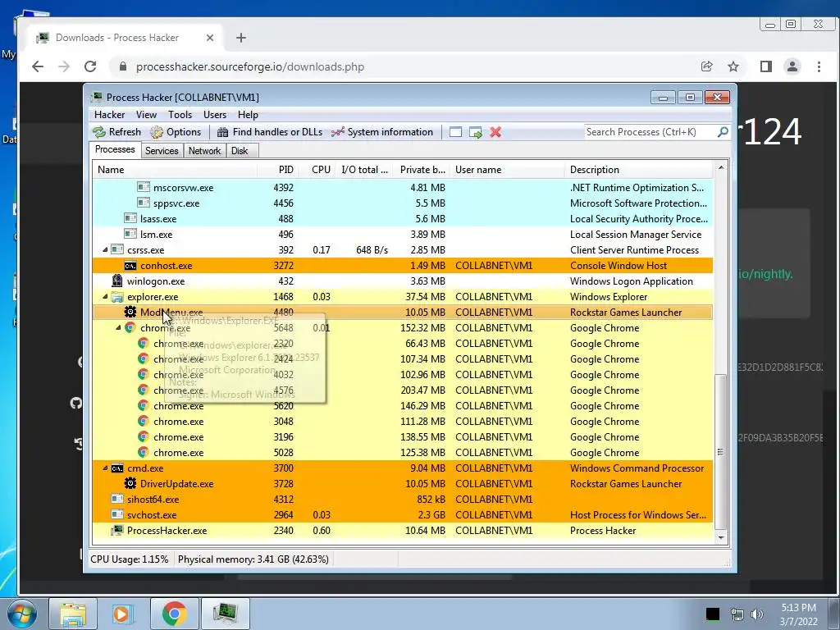
Task: Bookmark this page with star icon
Action: tap(733, 66)
